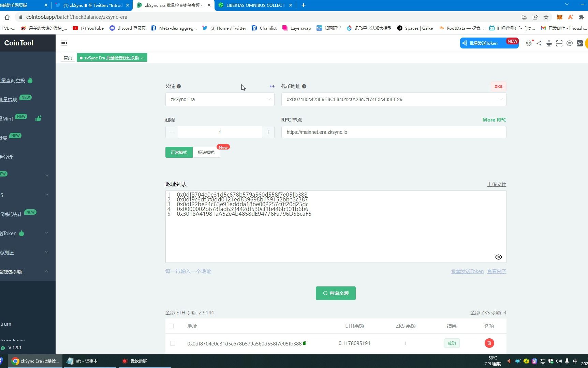Open the browser extensions puzzle icon
Image resolution: width=588 pixels, height=368 pixels.
pos(582,17)
